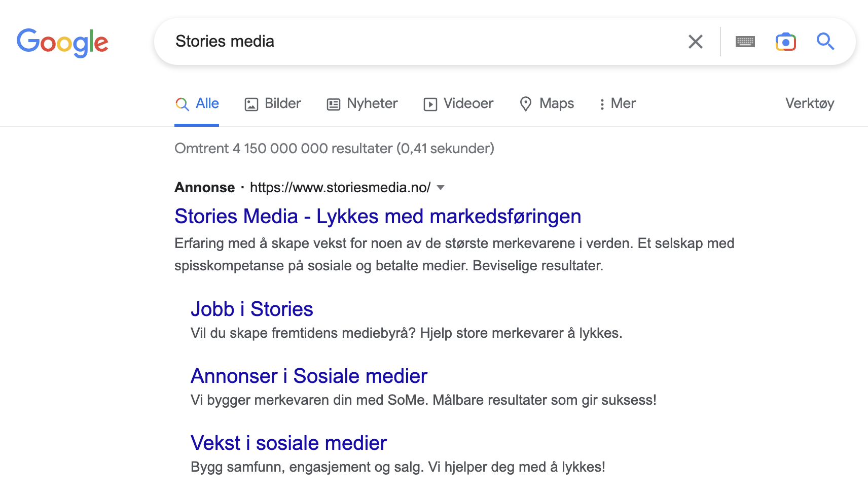Open the Jobb i Stories sitelink
The height and width of the screenshot is (495, 868).
click(252, 309)
